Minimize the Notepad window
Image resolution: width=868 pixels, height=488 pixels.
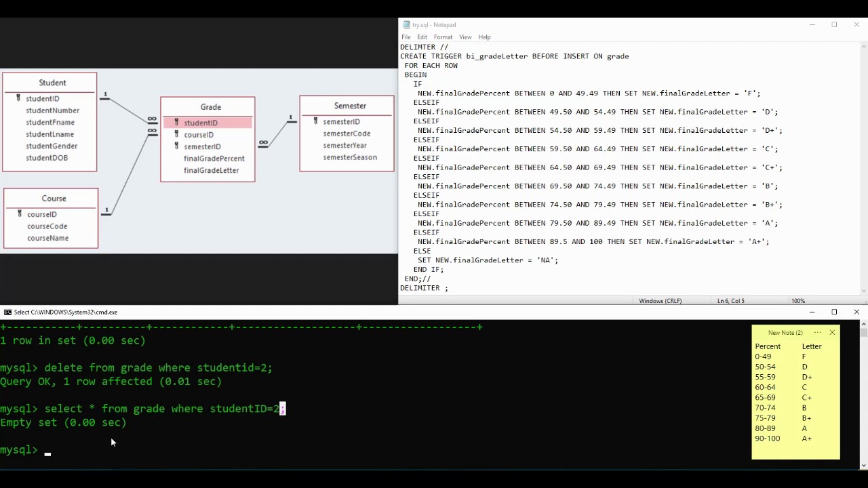(812, 25)
